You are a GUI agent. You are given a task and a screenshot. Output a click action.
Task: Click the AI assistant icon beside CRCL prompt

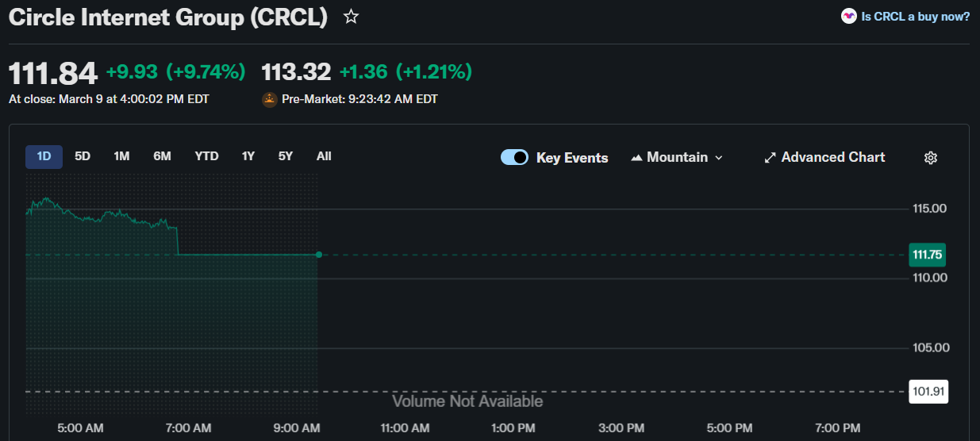848,16
